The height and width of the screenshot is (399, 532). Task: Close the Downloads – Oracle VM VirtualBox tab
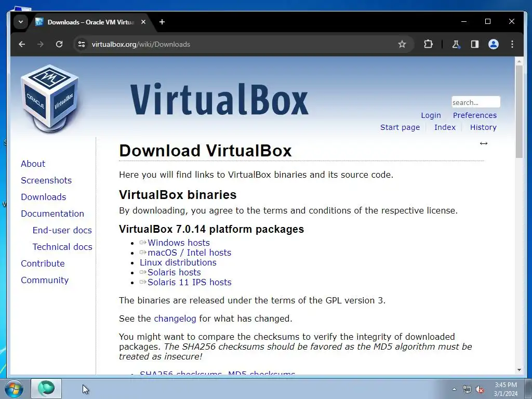[143, 22]
